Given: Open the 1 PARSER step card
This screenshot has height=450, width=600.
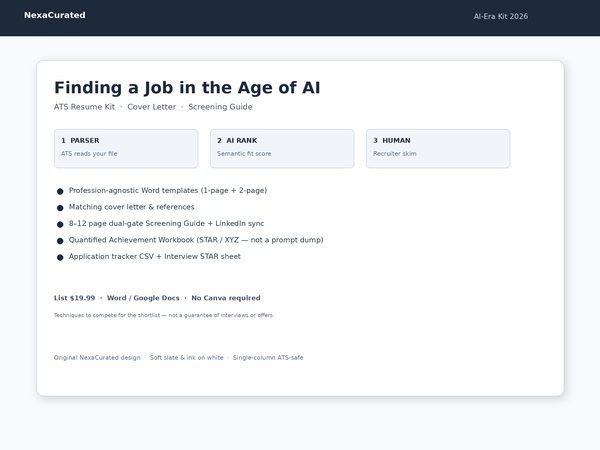Looking at the screenshot, I should [126, 148].
